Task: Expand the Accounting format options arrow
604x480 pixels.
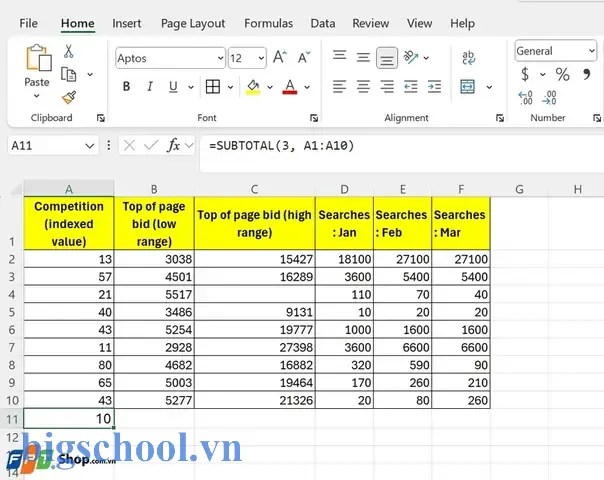Action: coord(542,74)
